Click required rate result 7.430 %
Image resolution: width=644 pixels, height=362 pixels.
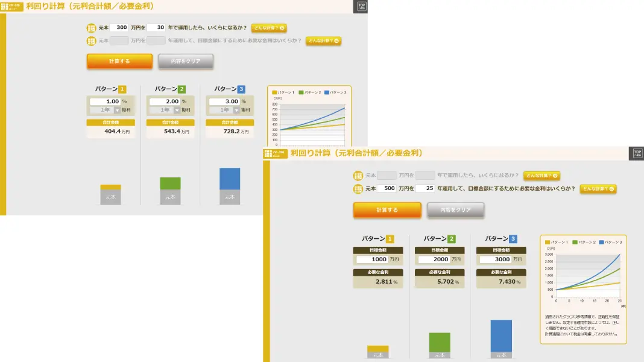(501, 282)
